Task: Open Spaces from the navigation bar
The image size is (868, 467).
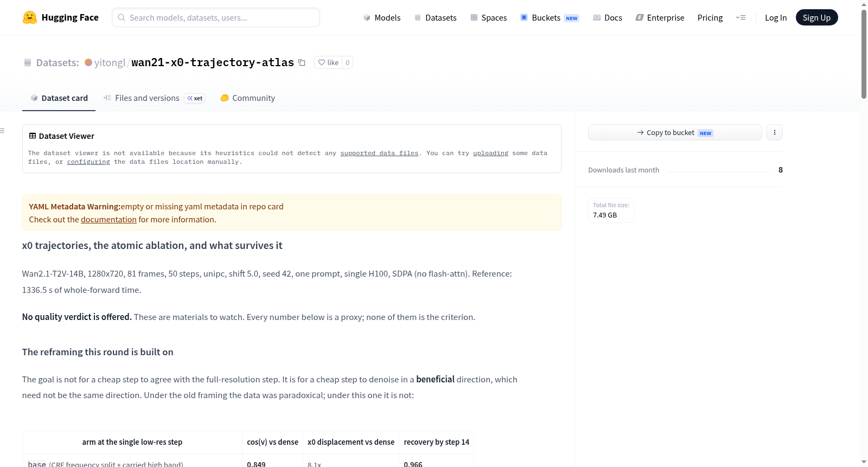Action: click(x=489, y=17)
